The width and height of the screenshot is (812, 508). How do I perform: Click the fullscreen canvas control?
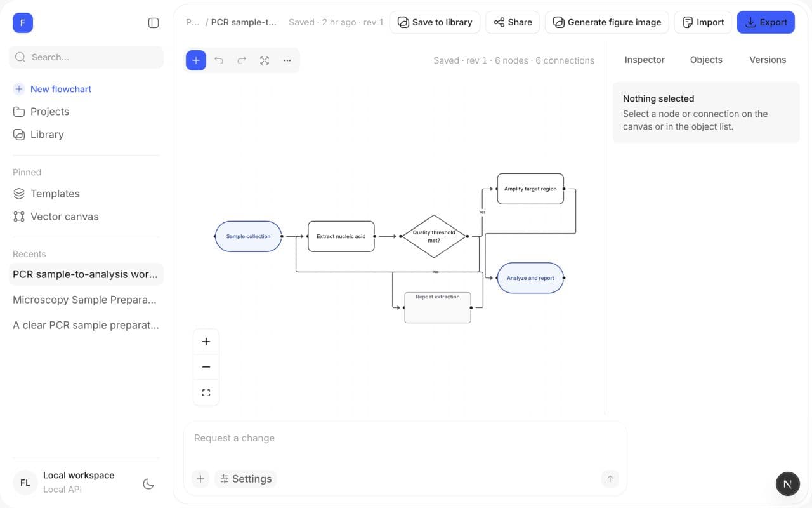pyautogui.click(x=206, y=392)
